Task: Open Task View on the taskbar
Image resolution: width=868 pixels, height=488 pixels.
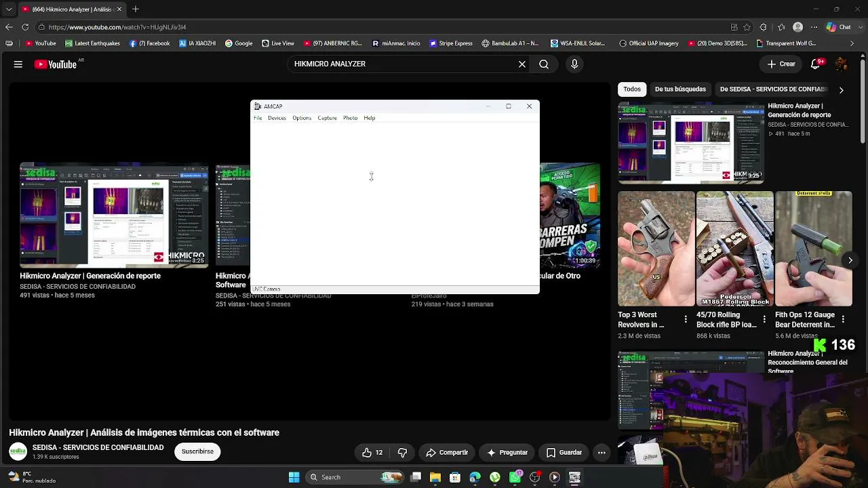Action: pos(416,477)
